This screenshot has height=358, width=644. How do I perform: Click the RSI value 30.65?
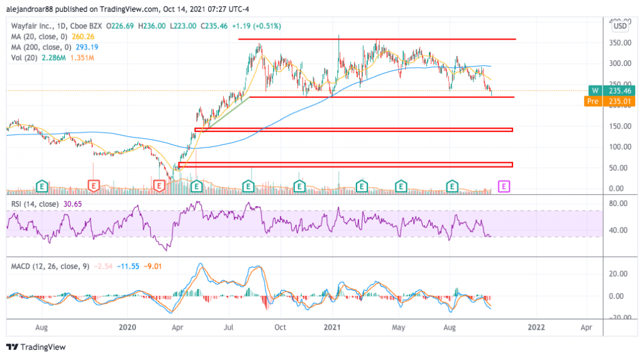coord(73,204)
